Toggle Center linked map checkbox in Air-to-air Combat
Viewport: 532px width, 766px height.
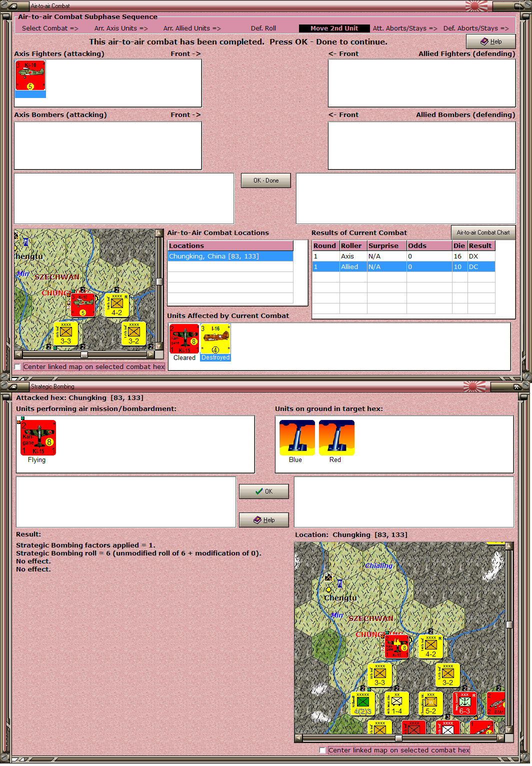pyautogui.click(x=18, y=367)
